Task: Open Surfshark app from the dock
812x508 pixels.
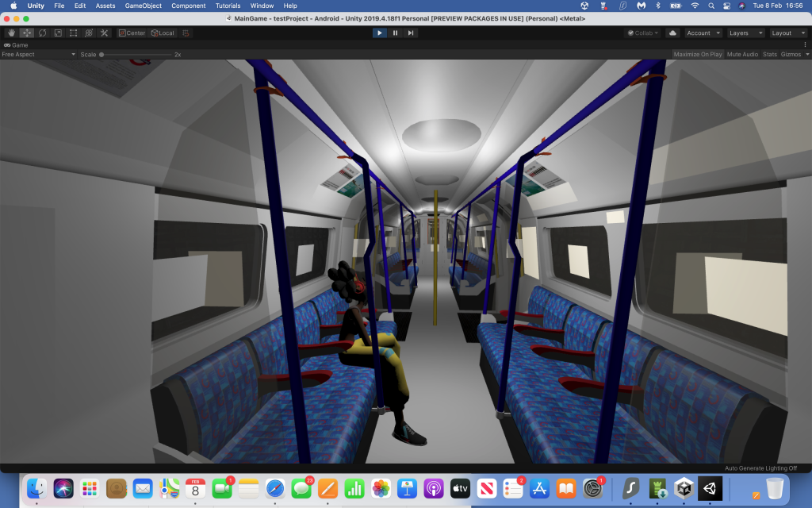Action: point(630,488)
